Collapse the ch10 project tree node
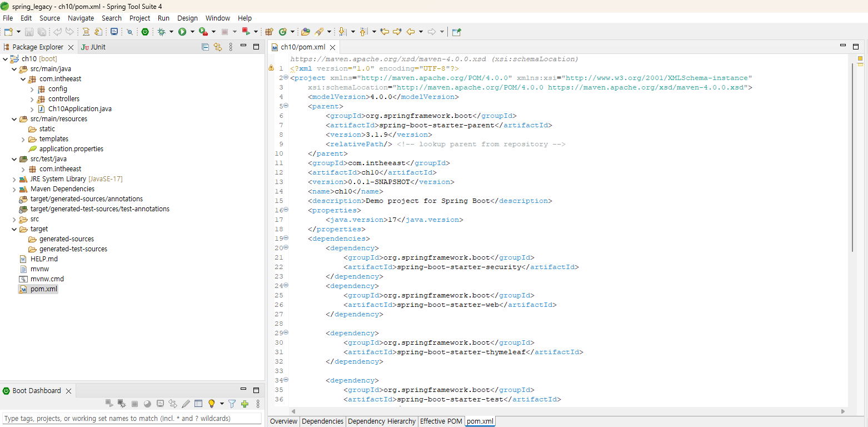 (x=6, y=59)
